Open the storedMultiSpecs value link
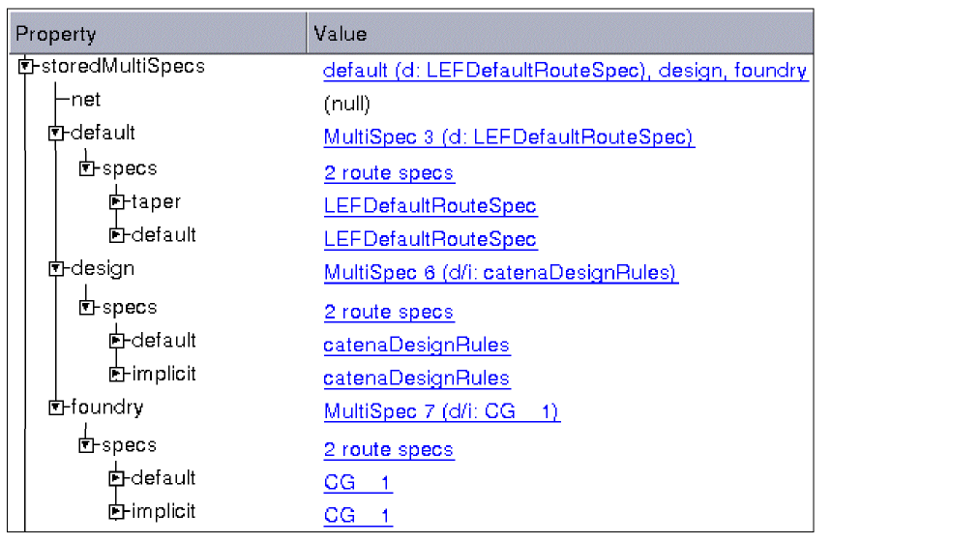The width and height of the screenshot is (980, 544). pos(565,71)
